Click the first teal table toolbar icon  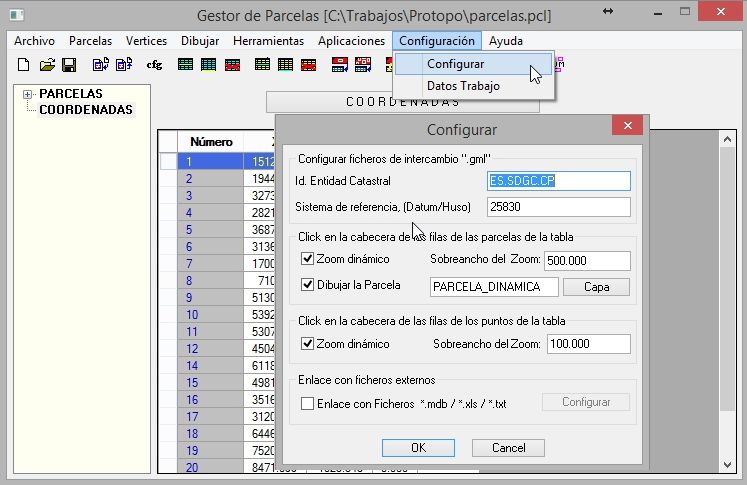[x=185, y=64]
